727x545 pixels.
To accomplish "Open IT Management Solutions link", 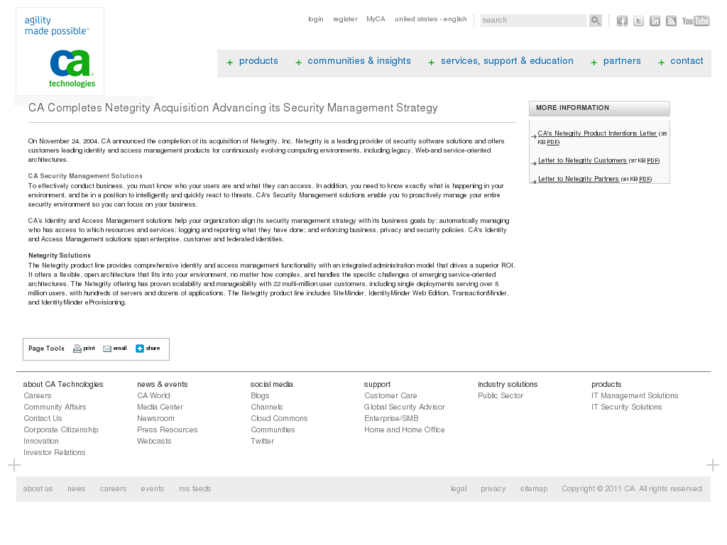I will click(x=634, y=396).
